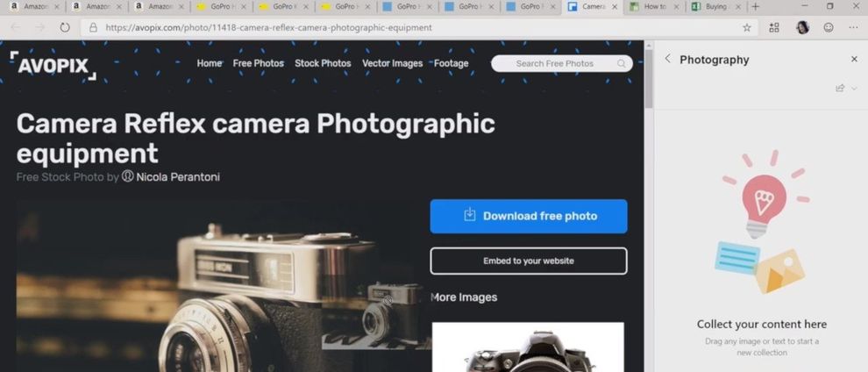Click the browser back arrow
Viewport: 868px width, 372px height.
click(16, 27)
